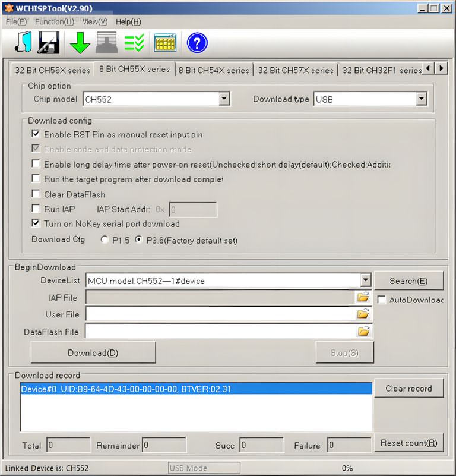Screen dimensions: 456x476
Task: Click the Succ count field
Action: [261, 445]
